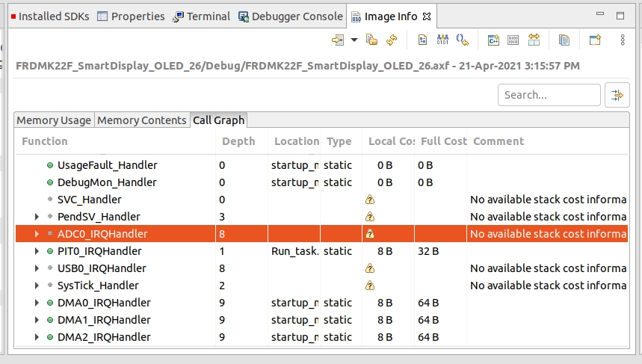
Task: Click the C++ icon in the toolbar
Action: click(x=493, y=40)
